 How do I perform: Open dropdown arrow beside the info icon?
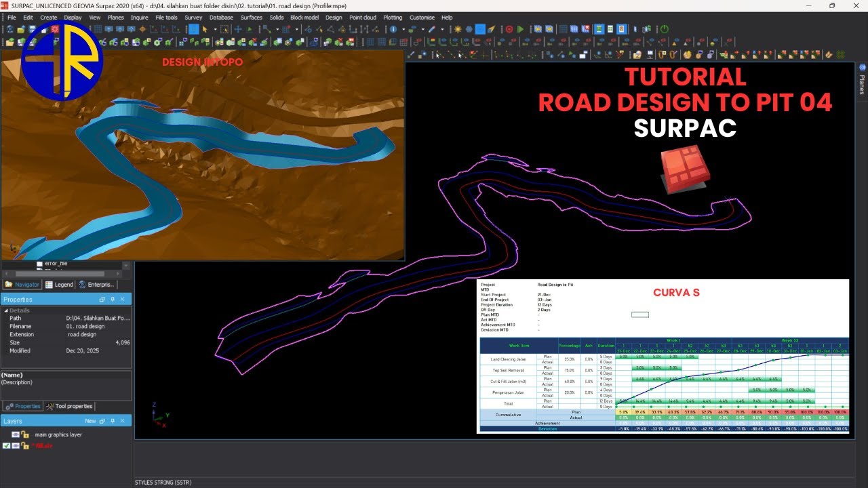pos(403,29)
